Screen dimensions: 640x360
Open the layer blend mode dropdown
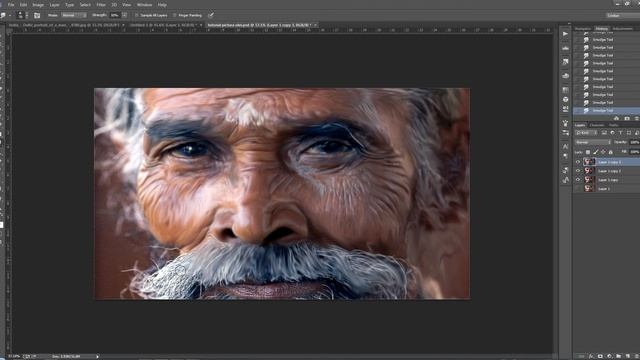593,142
